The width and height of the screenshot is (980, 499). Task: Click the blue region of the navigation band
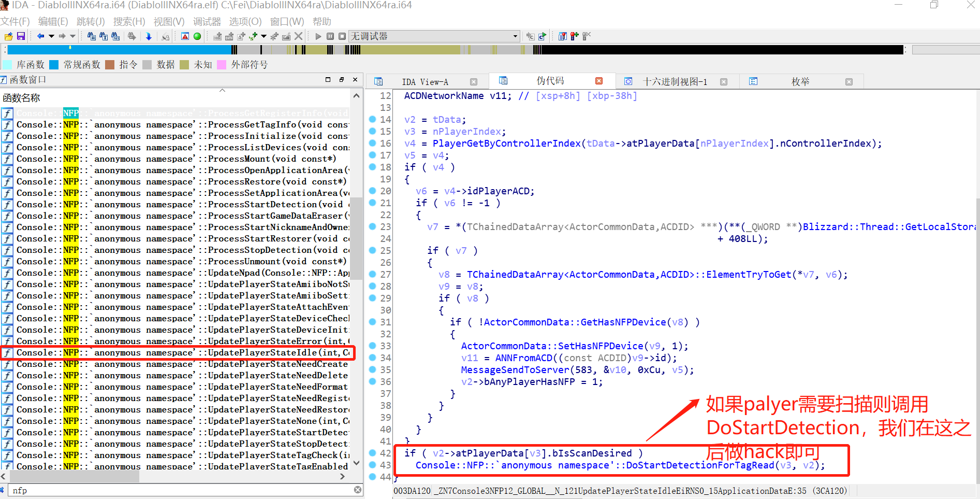click(119, 50)
